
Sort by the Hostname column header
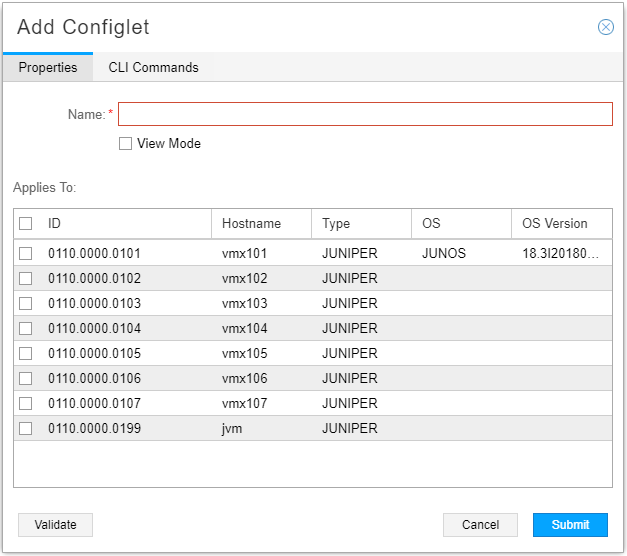(251, 224)
